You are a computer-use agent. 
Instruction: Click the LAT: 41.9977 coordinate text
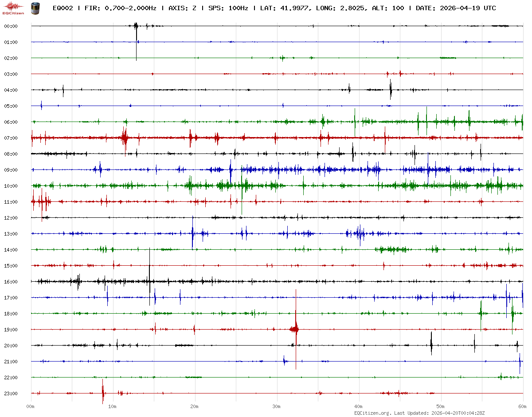coord(284,8)
